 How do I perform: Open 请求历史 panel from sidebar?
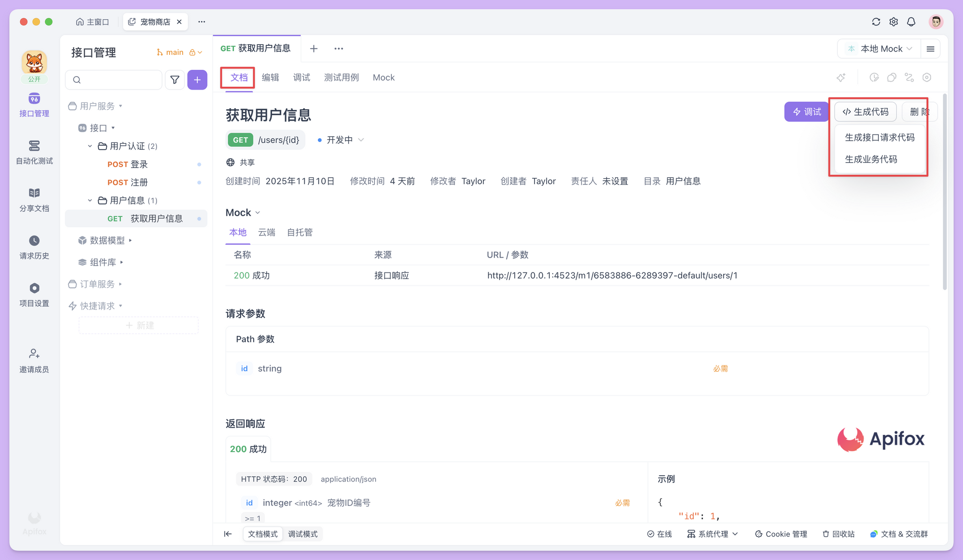click(x=34, y=247)
